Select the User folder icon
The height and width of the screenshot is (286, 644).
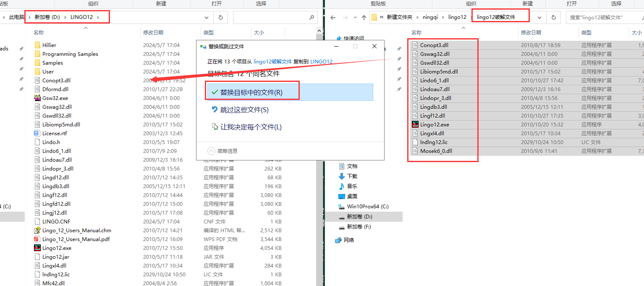[x=37, y=71]
